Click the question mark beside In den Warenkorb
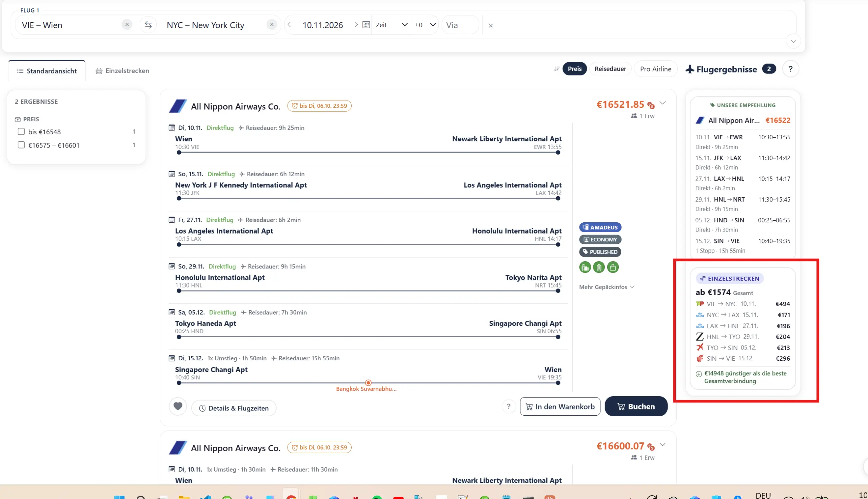Screen dimensions: 868x499 509,406
